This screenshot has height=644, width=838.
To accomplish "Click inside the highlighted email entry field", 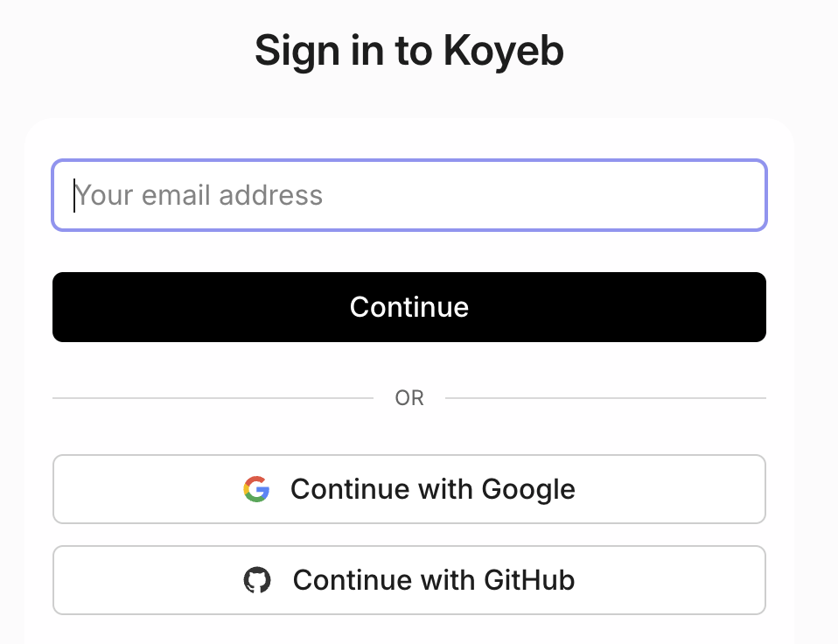I will 409,195.
